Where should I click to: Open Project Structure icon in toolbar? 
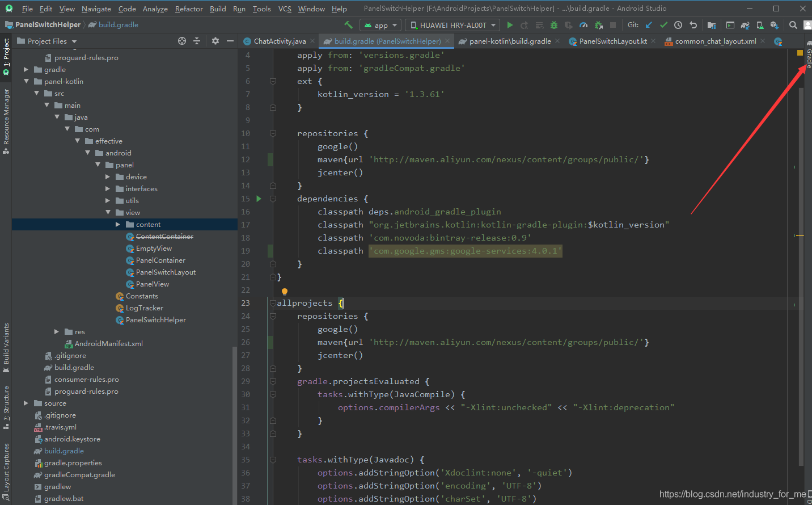point(711,25)
